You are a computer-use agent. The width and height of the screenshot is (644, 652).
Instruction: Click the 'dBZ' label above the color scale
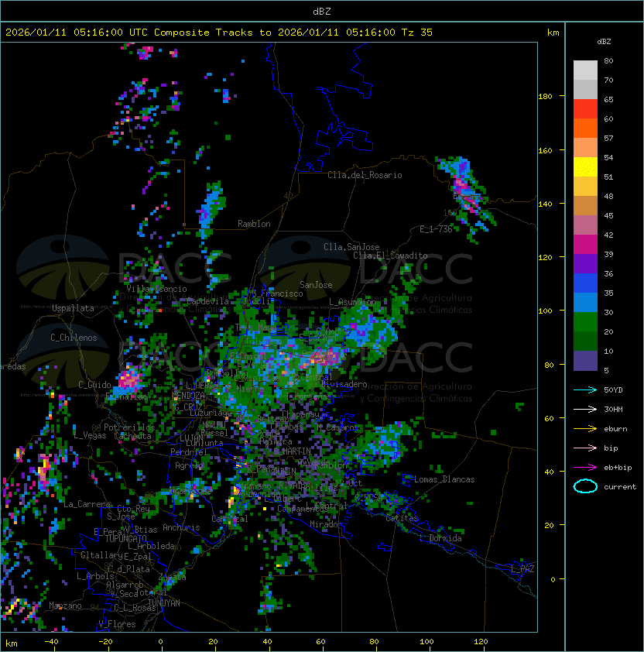pyautogui.click(x=604, y=42)
